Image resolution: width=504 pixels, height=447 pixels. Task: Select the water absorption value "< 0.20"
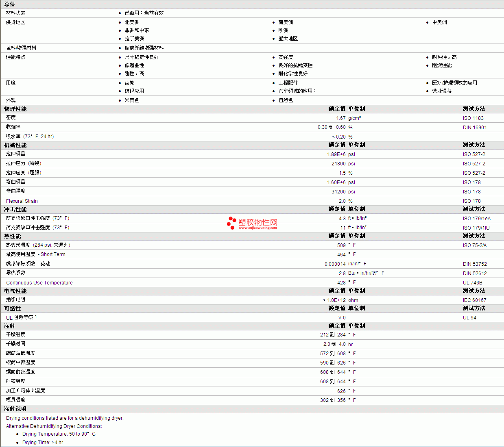tap(339, 137)
